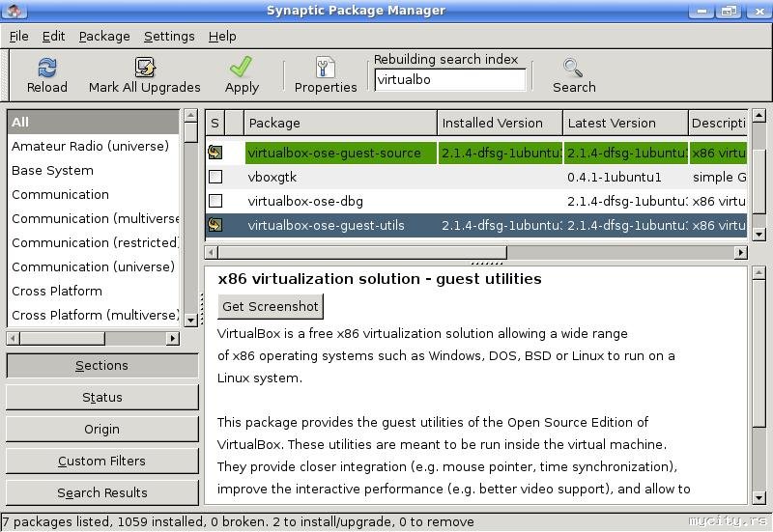Select the virtualbox-ose-dbg package name
773x532 pixels.
click(305, 201)
